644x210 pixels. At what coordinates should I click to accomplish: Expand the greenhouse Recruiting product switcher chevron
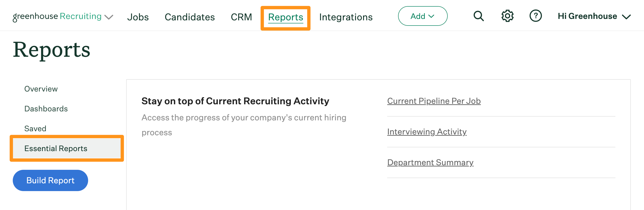tap(109, 17)
